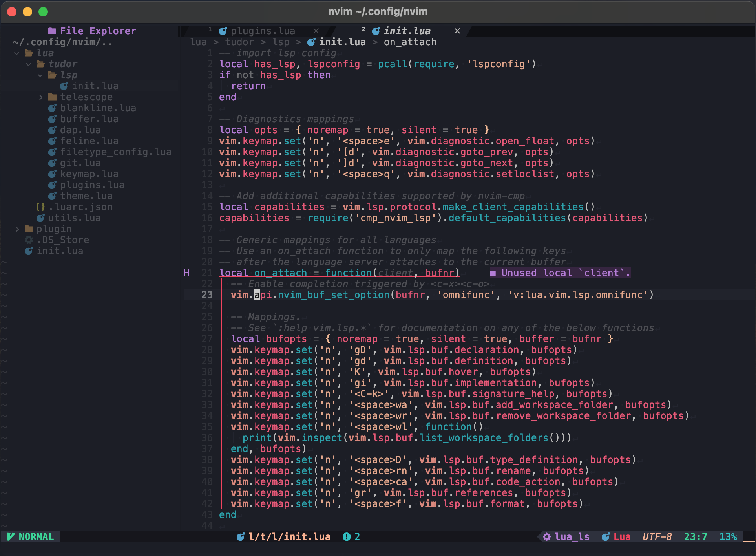Click the ~/.config/nvim/.. root path
756x556 pixels.
(62, 42)
